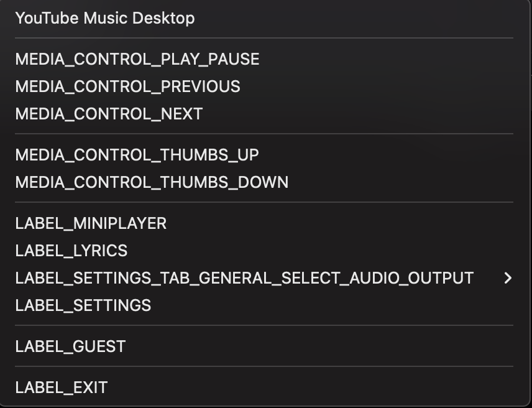Select MEDIA_CONTROL_PLAY_PAUSE to play or pause
The width and height of the screenshot is (532, 408).
[x=138, y=59]
